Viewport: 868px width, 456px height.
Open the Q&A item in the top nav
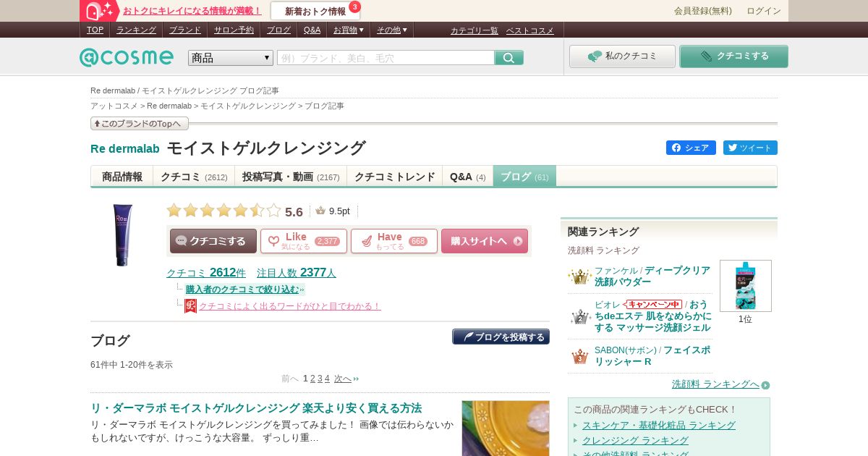pyautogui.click(x=312, y=30)
